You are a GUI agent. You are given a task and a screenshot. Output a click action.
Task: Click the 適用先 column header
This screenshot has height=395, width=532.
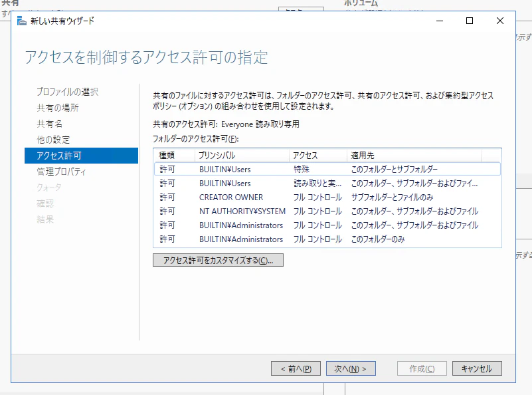tap(414, 156)
